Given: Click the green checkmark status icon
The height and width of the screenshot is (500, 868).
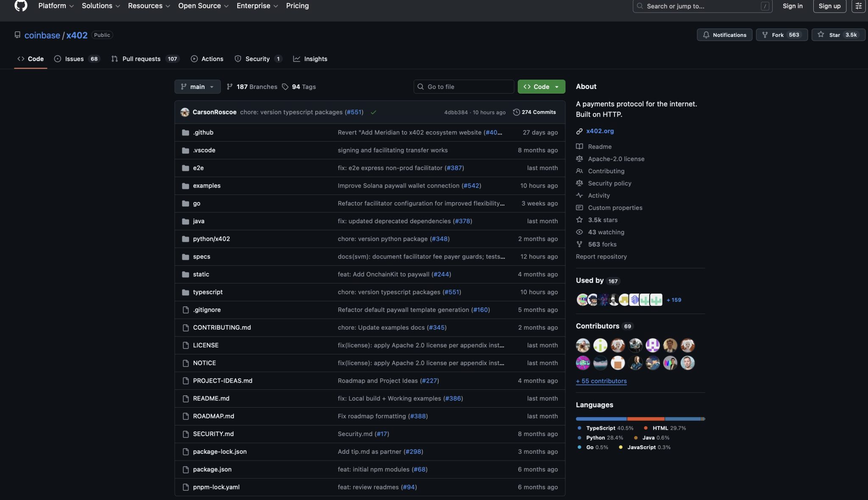Looking at the screenshot, I should coord(373,112).
